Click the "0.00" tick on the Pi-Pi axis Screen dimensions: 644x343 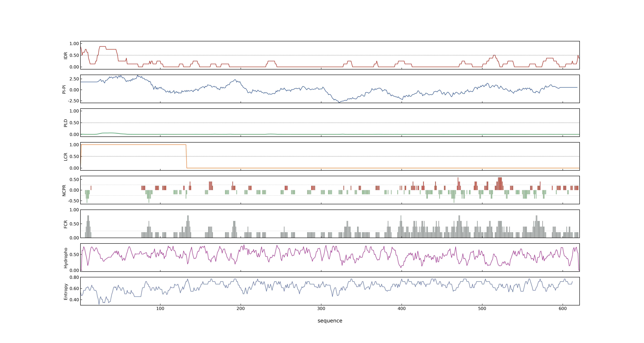[74, 90]
